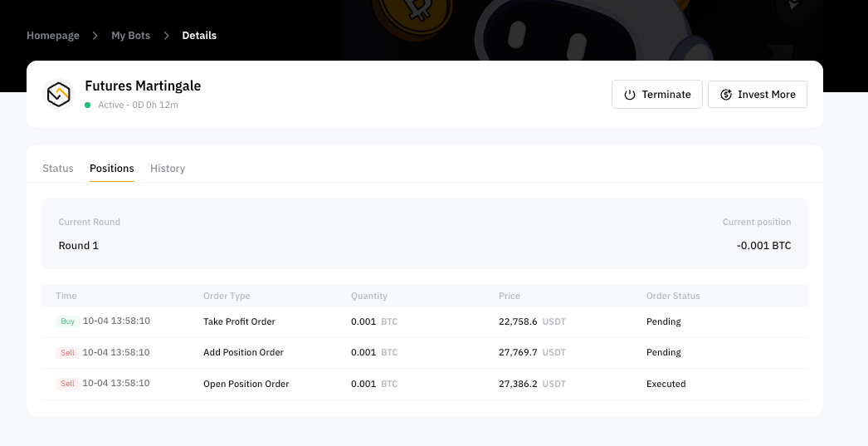Click the Invest More button

[758, 94]
